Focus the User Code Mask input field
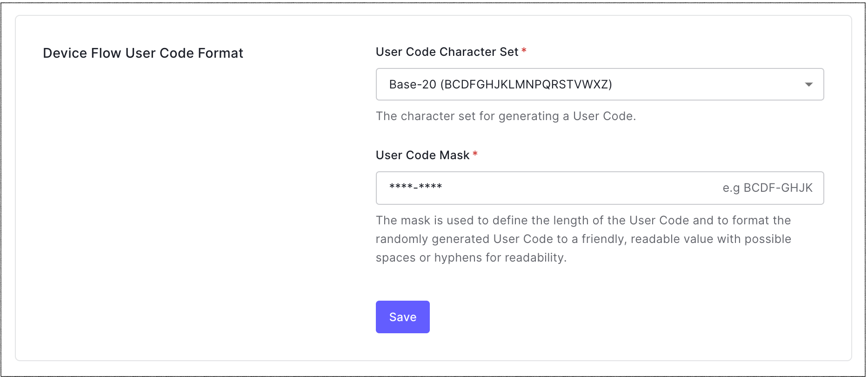868x377 pixels. (549, 188)
